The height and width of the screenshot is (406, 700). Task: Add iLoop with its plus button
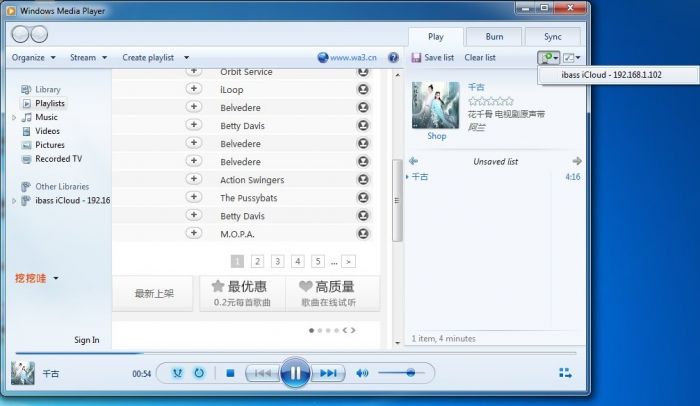(x=194, y=88)
